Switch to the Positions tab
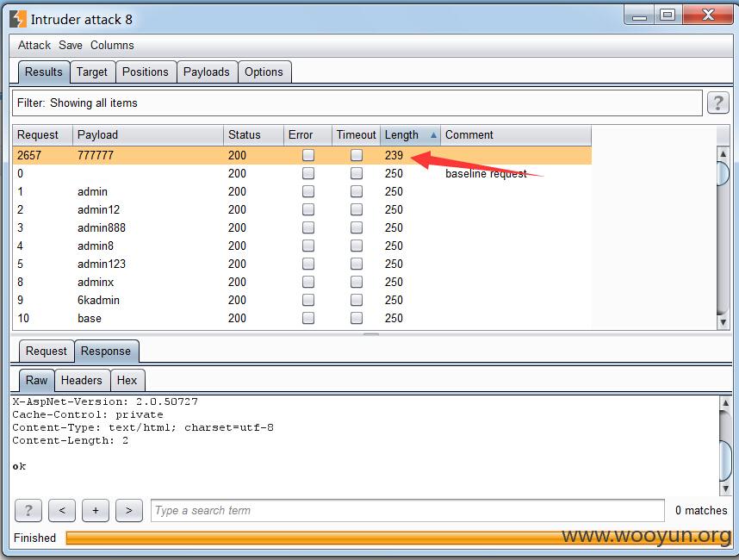 coord(146,72)
